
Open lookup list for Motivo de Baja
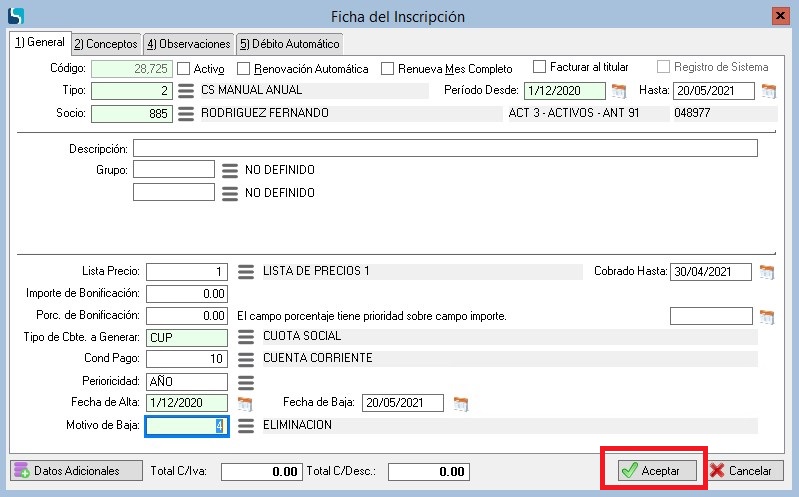pos(246,426)
